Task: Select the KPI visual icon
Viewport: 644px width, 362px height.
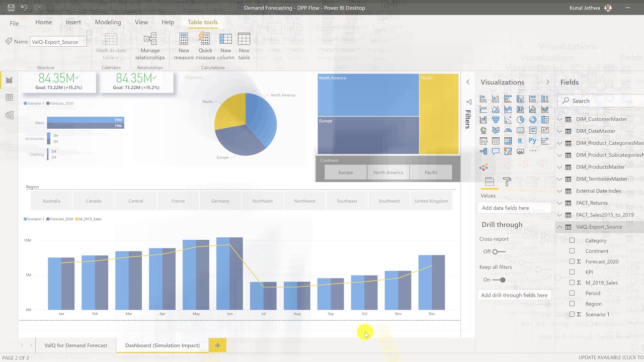Action: tap(545, 130)
